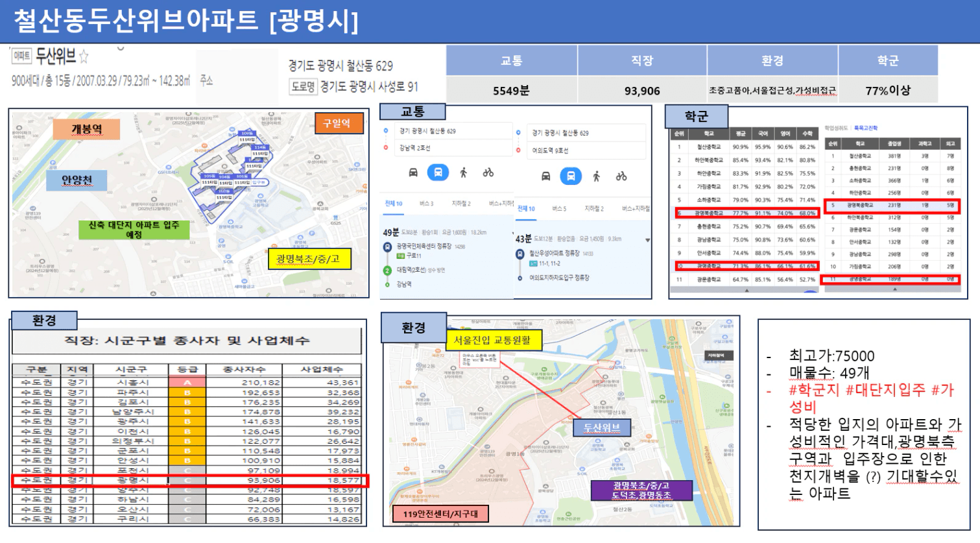The width and height of the screenshot is (980, 543).
Task: Click the yellow 광명북초/중/고 map label
Action: pos(308,259)
